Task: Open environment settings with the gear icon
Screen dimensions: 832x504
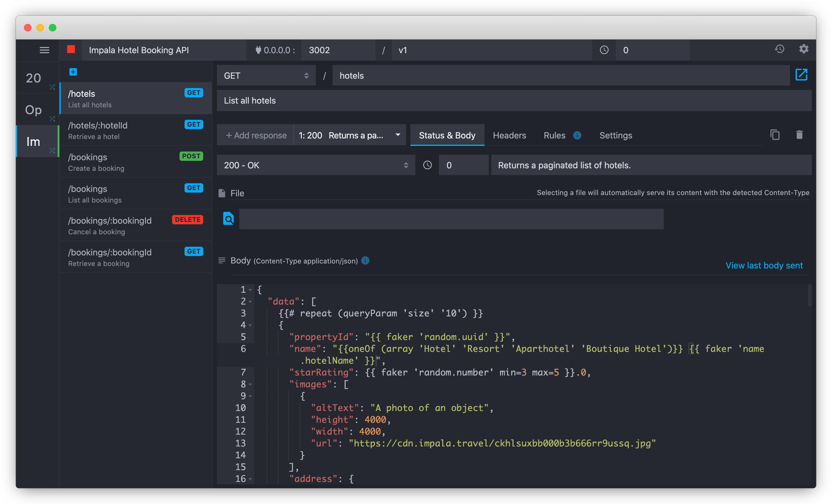Action: (804, 49)
